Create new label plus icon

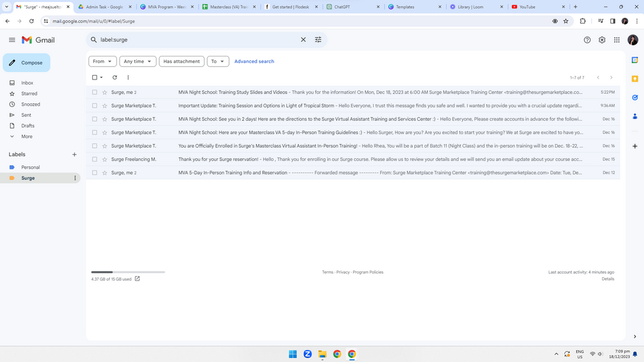click(x=74, y=154)
